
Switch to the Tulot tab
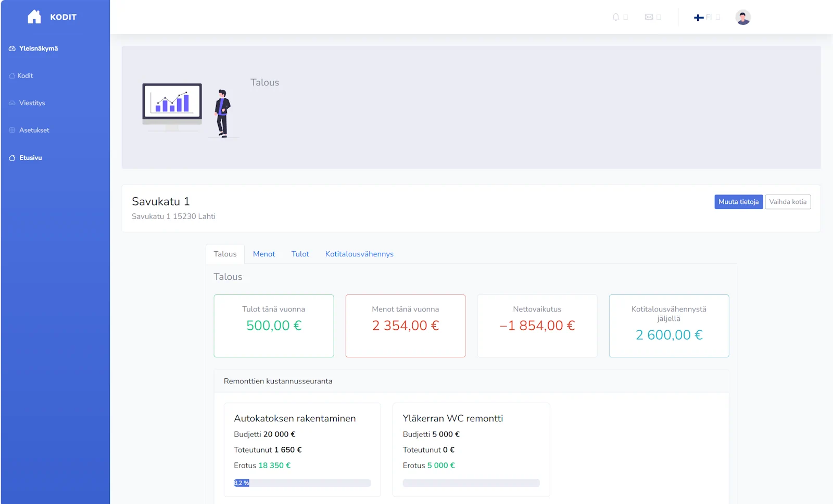(300, 254)
